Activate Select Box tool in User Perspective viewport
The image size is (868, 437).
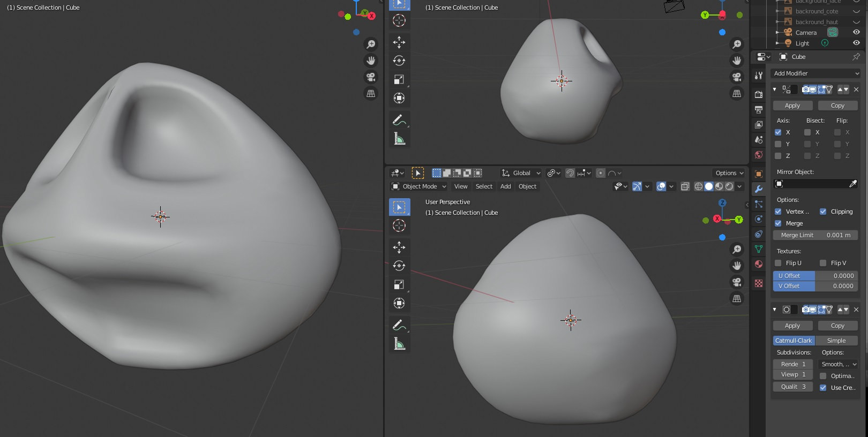pos(399,207)
